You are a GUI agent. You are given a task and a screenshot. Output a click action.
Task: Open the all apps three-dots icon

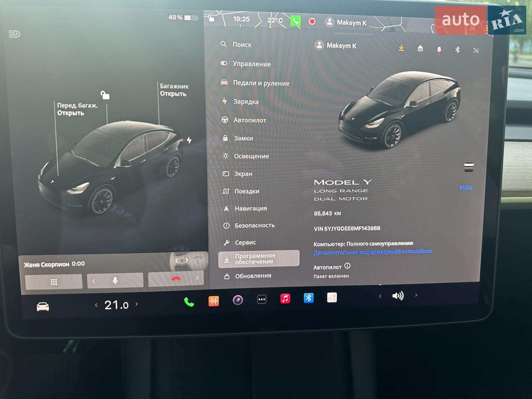[x=262, y=299]
